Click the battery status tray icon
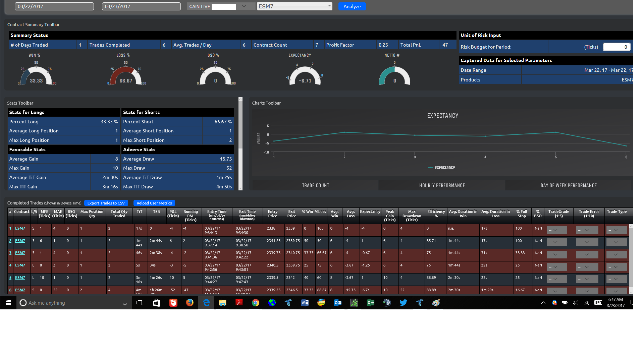Screen dimensions: 644x362 click(x=565, y=303)
